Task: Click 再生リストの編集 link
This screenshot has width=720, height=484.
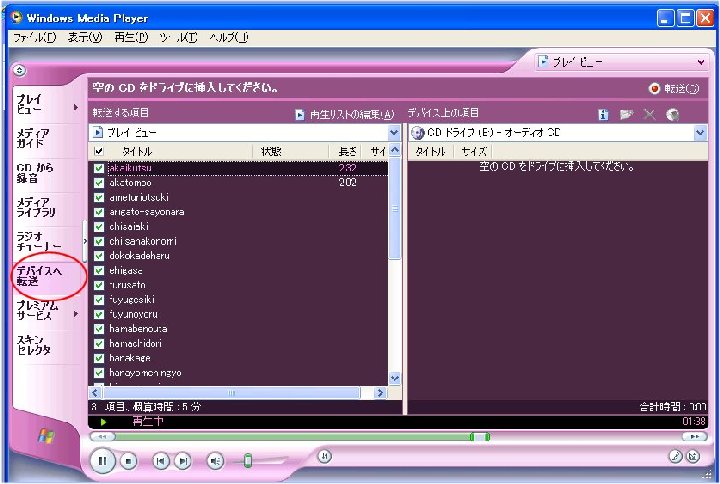Action: pos(352,114)
